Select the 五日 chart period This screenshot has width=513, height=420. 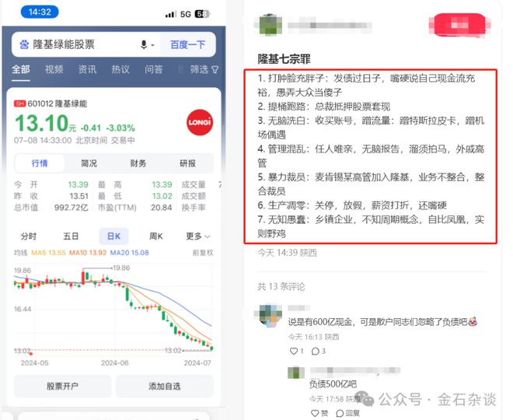coord(71,236)
